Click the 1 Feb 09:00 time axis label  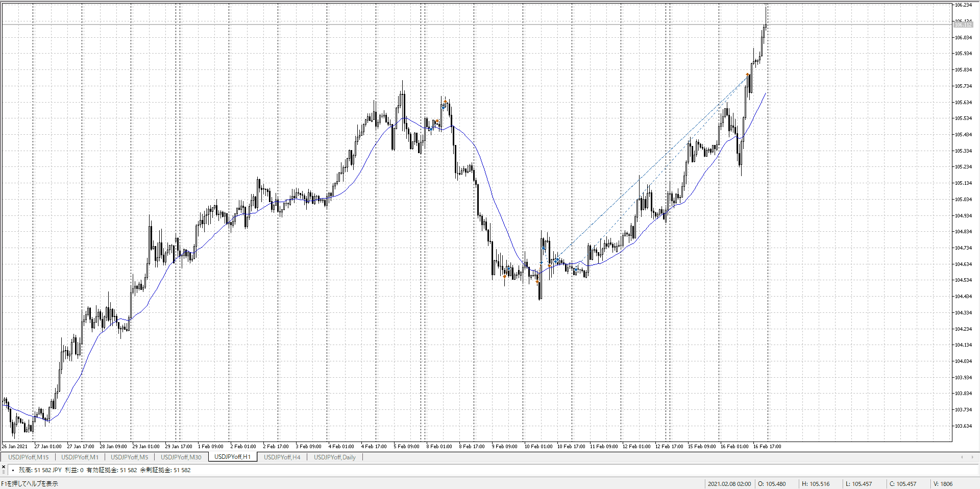click(x=210, y=446)
